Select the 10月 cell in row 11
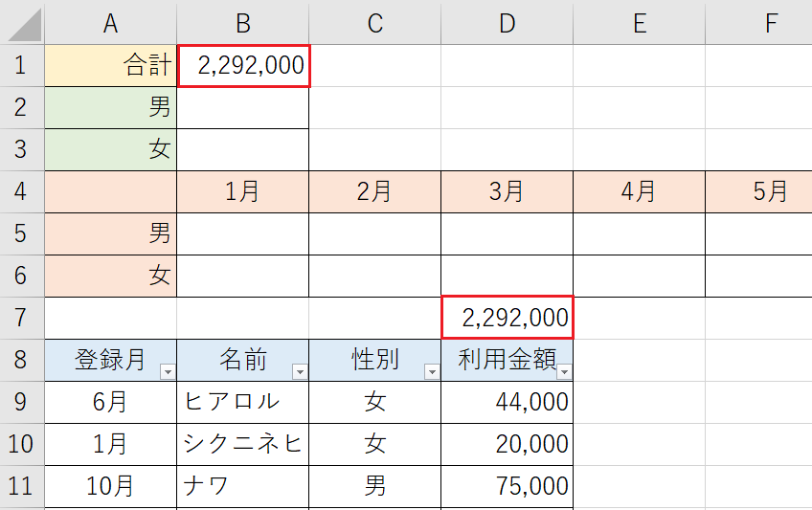 pyautogui.click(x=110, y=486)
